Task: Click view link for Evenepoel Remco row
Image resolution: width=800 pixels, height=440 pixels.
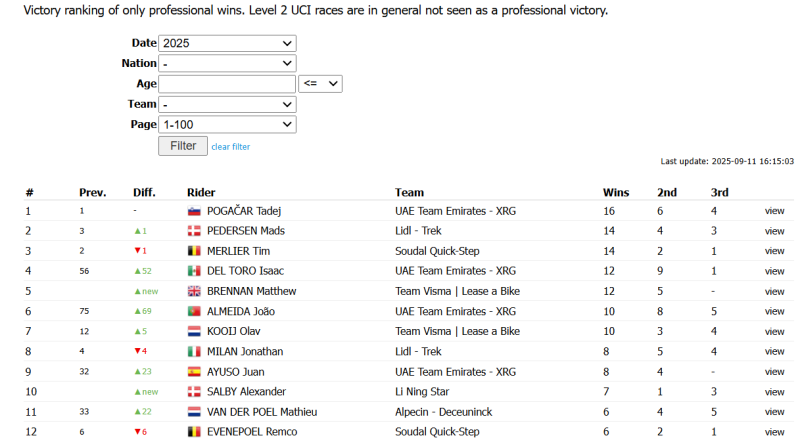Action: coord(774,432)
